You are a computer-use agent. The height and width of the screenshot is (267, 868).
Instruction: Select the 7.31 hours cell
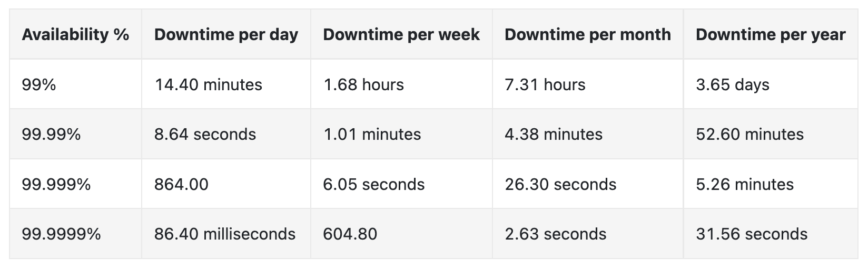(545, 84)
